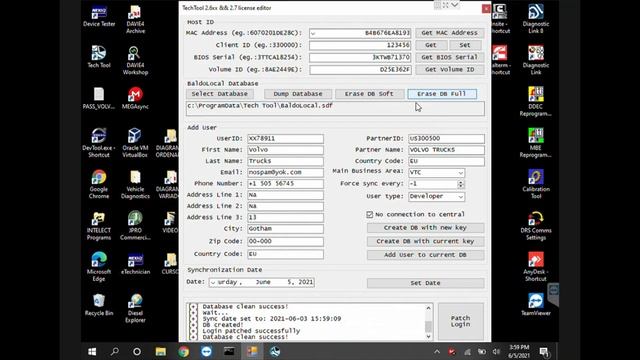Click Create DB with current key
640x360 pixels.
(425, 241)
